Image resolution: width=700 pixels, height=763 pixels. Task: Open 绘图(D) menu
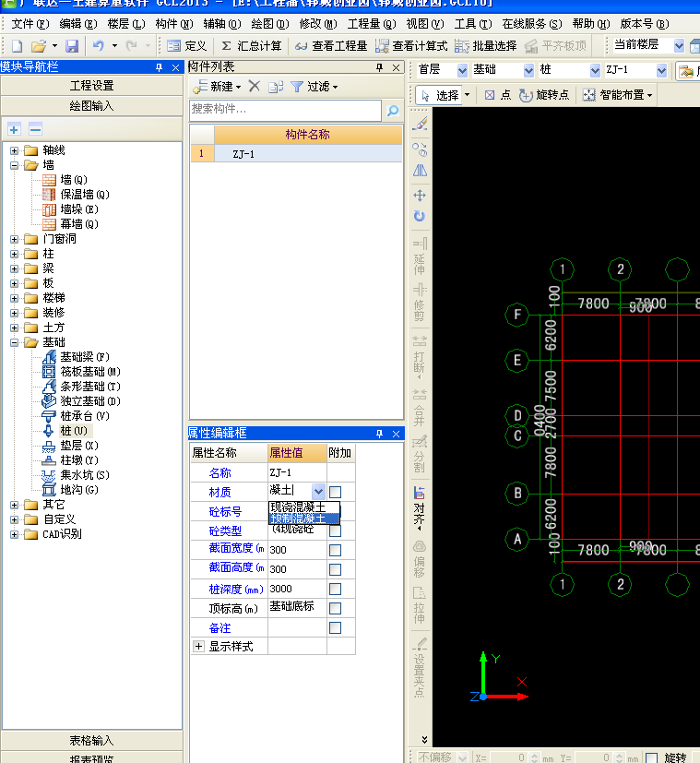tap(270, 24)
